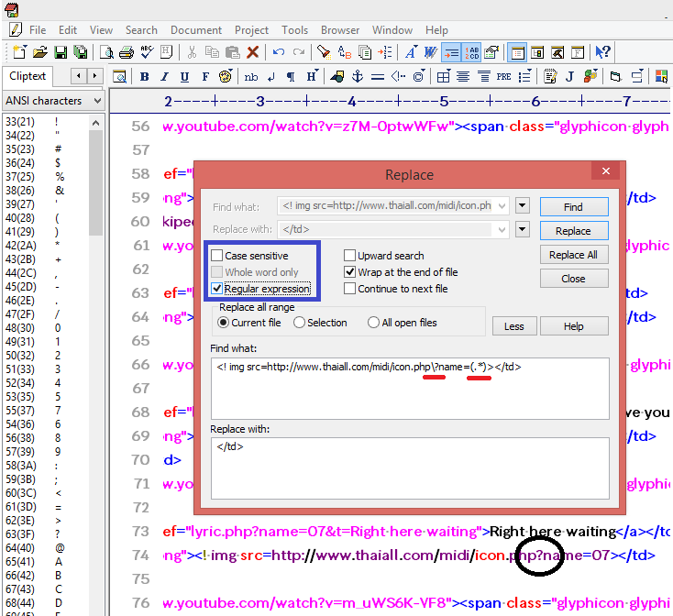Expand the ANSI characters cliptext dropdown
This screenshot has width=673, height=616.
tap(96, 101)
